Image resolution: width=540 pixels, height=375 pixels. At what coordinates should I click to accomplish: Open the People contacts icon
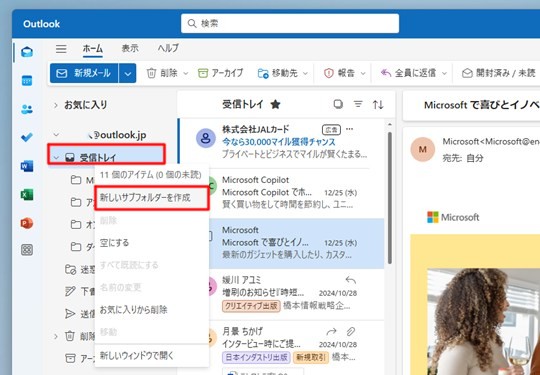click(x=27, y=109)
